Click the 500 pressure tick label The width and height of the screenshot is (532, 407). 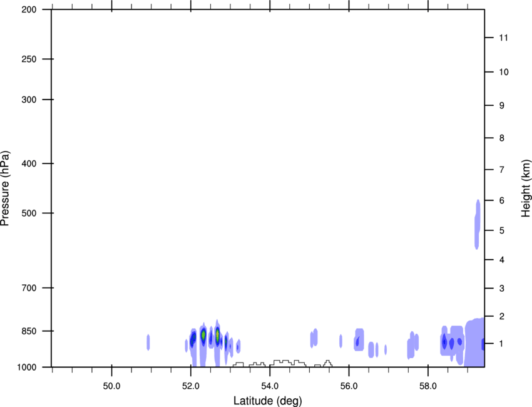(29, 213)
